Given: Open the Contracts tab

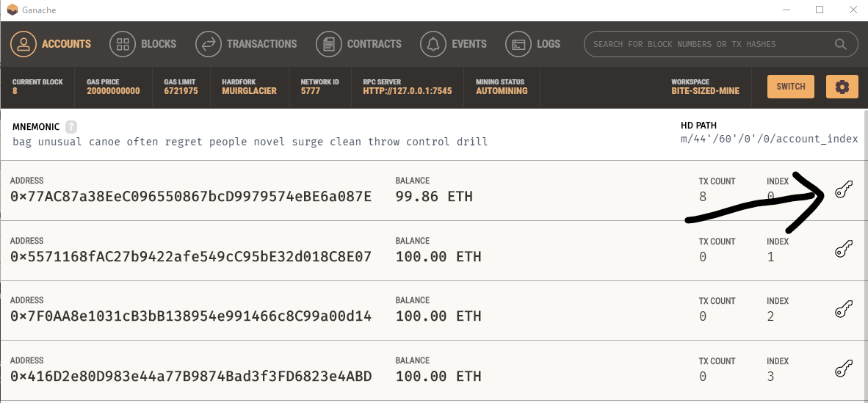Looking at the screenshot, I should click(x=358, y=44).
